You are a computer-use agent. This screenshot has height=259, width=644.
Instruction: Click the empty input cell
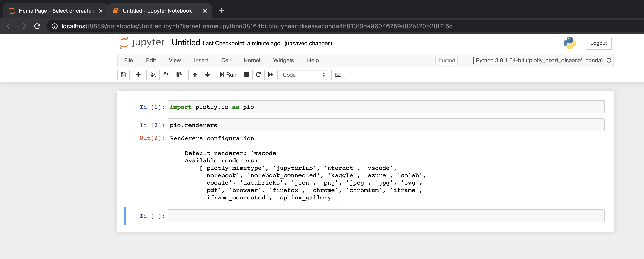[386, 216]
